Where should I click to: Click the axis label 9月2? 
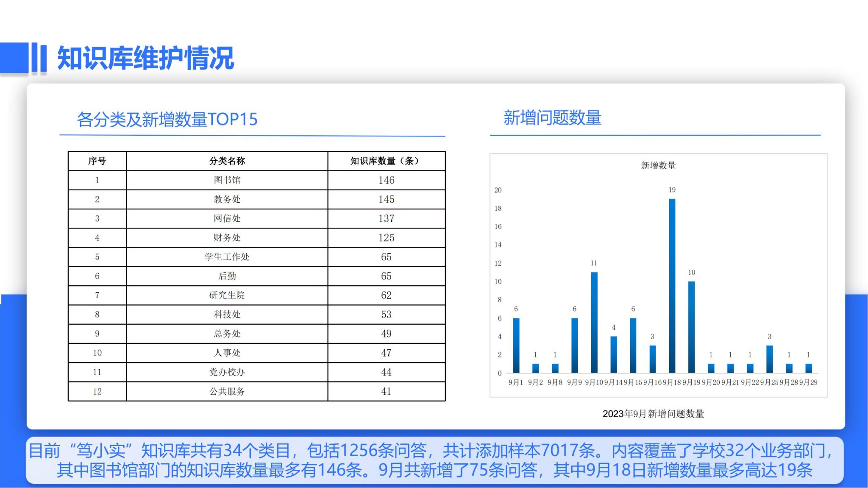click(x=535, y=382)
